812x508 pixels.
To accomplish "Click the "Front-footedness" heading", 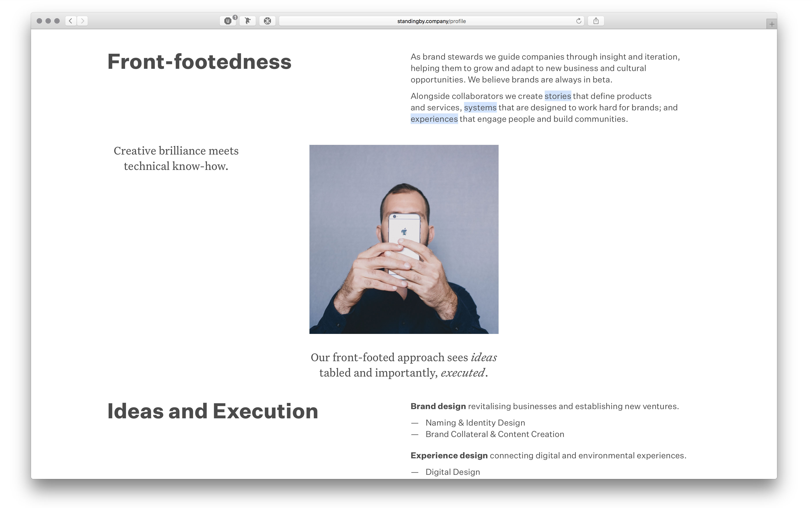I will coord(199,62).
